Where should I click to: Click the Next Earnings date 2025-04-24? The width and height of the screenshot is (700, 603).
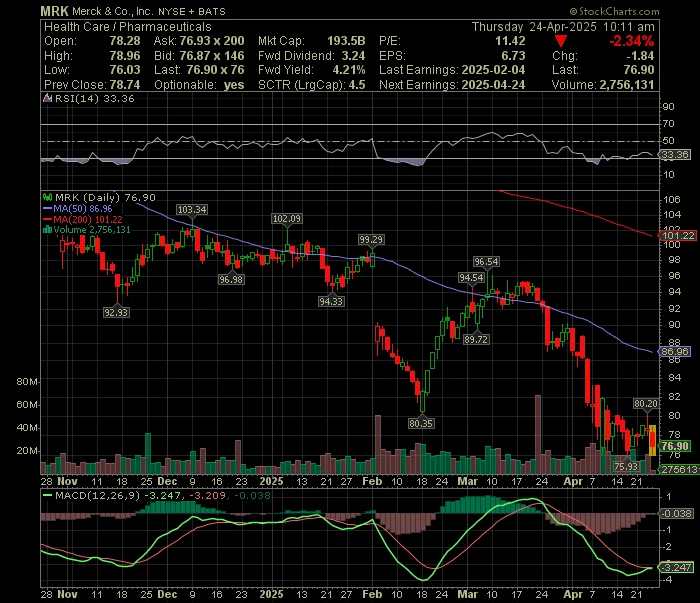pyautogui.click(x=493, y=85)
